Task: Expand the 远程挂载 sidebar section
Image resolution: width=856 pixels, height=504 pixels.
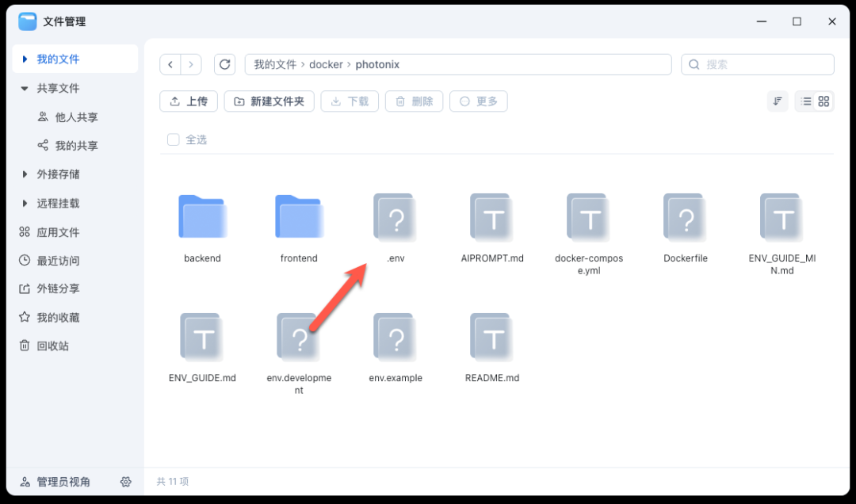Action: coord(25,204)
